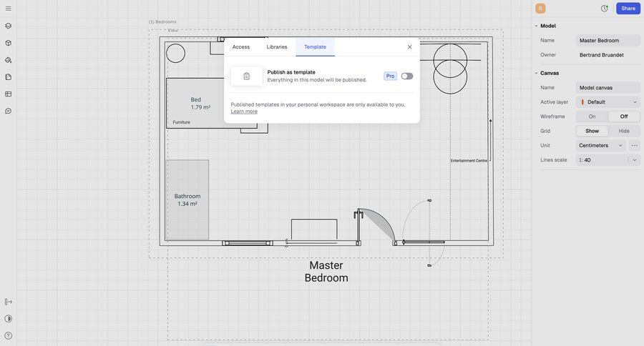Select the Template tab
Viewport: 644px width, 346px height.
click(315, 46)
